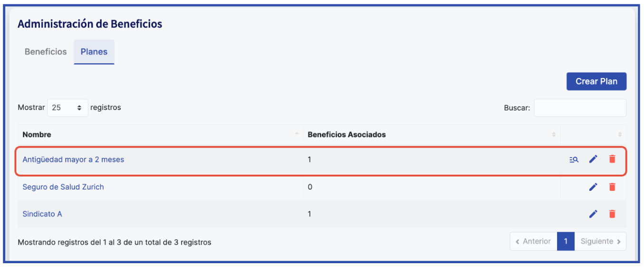The height and width of the screenshot is (267, 644).
Task: Edit the Seguro de Salud Zurich plan
Action: tap(593, 187)
